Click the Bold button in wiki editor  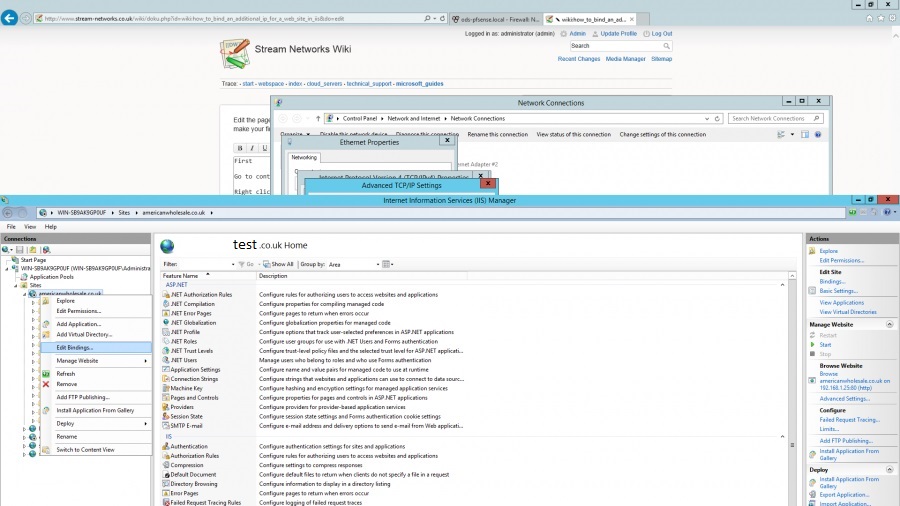click(x=240, y=148)
